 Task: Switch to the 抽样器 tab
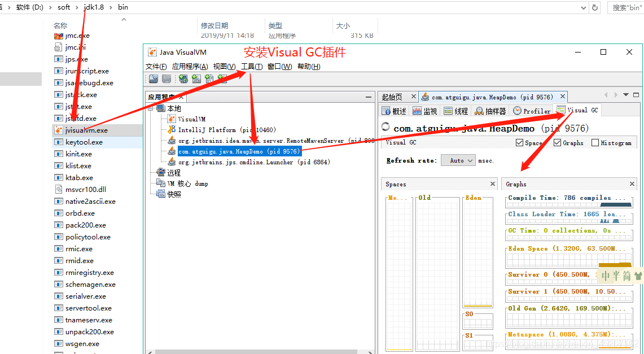point(490,111)
